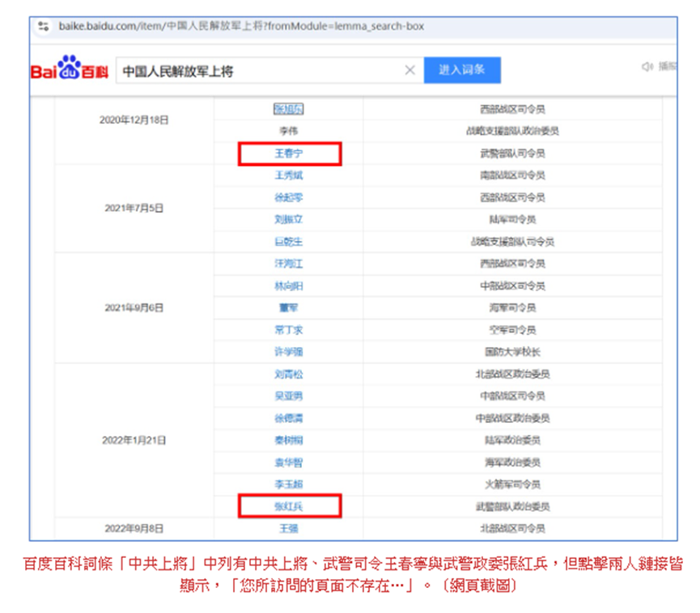Click the Baidu Baike logo
Screen dimensions: 700x613
[70, 69]
